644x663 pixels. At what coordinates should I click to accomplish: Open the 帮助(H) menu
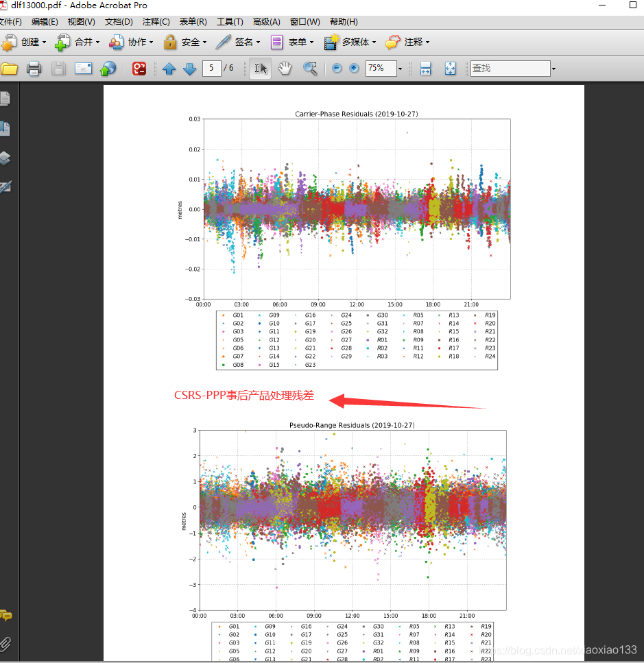344,21
